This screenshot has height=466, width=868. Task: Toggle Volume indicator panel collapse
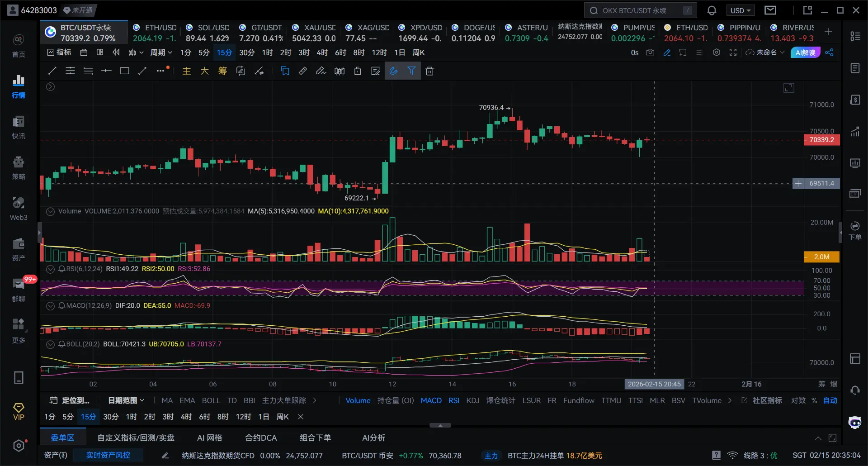point(51,211)
